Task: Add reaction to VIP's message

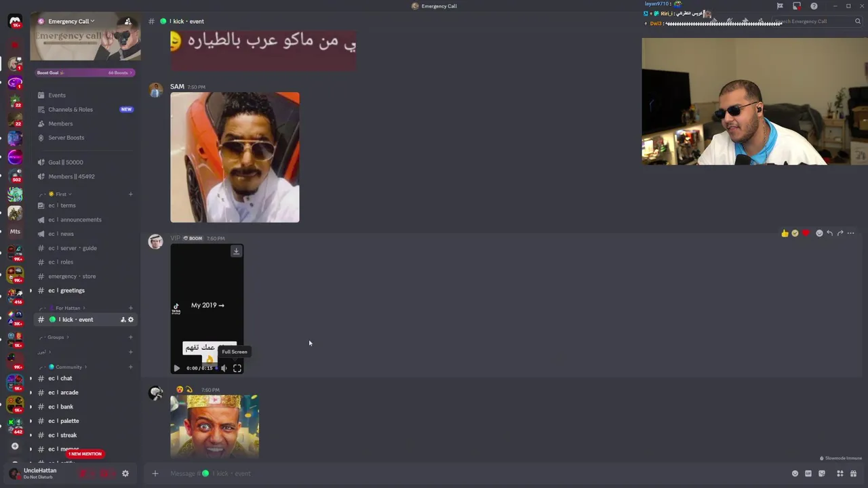Action: coord(819,233)
